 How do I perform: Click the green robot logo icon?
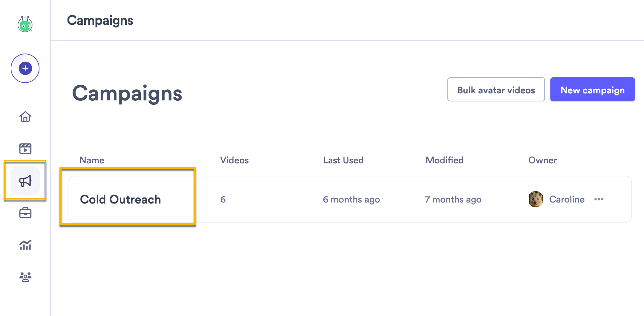tap(25, 24)
